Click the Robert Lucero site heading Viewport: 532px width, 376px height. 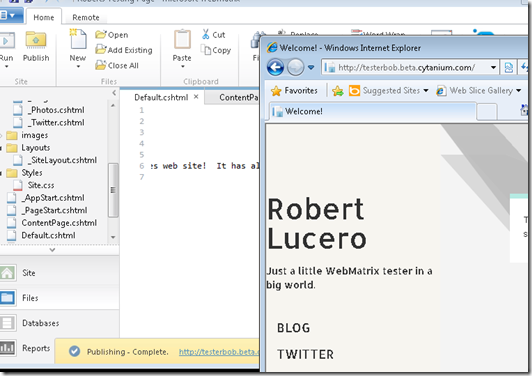coord(316,224)
